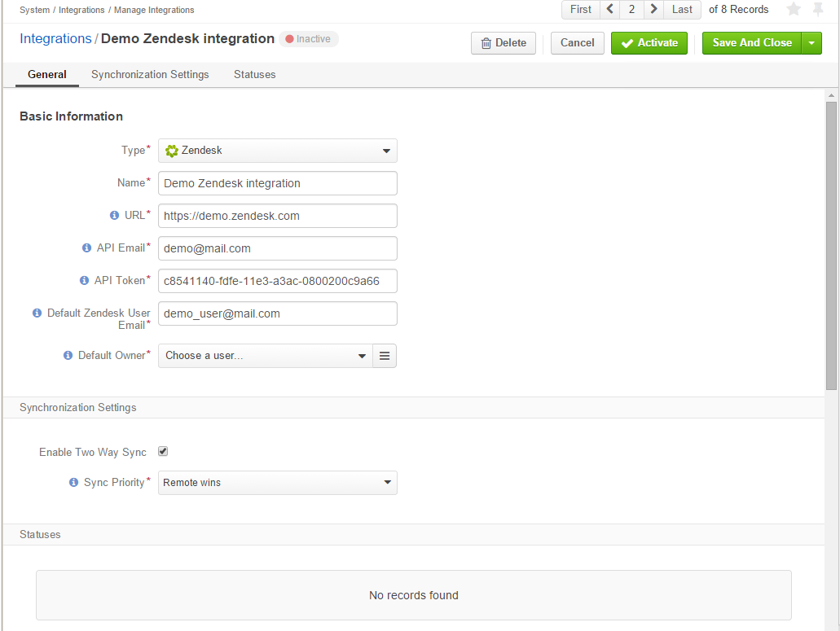
Task: Jump to First record
Action: click(581, 9)
